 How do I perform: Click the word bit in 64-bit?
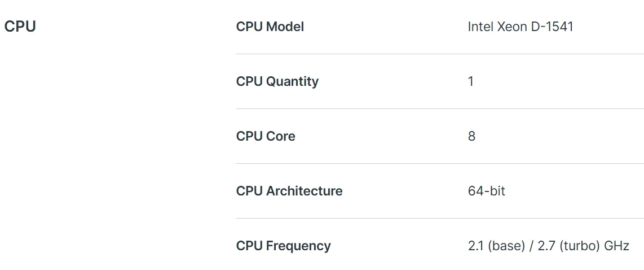(498, 191)
